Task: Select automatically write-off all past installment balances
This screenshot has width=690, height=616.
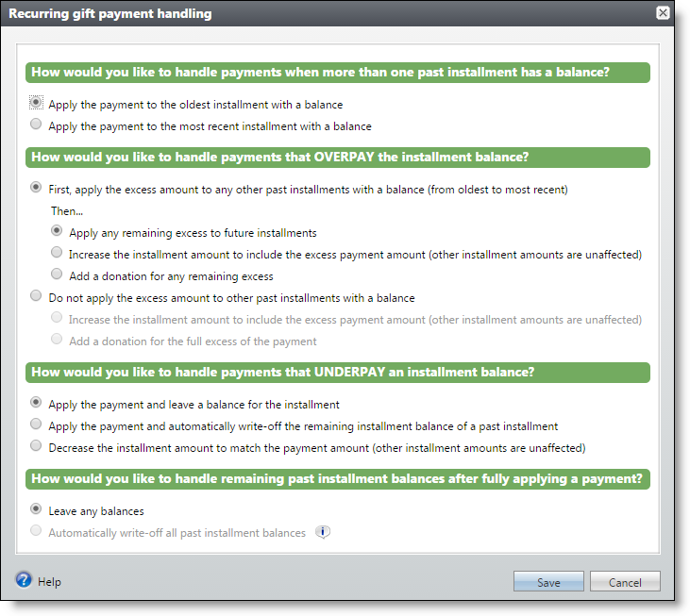Action: coord(36,530)
